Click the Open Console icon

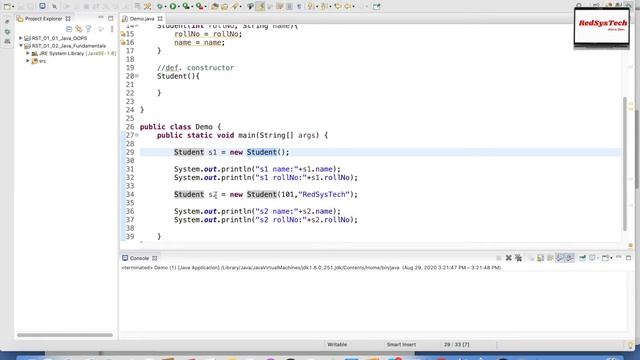point(605,258)
